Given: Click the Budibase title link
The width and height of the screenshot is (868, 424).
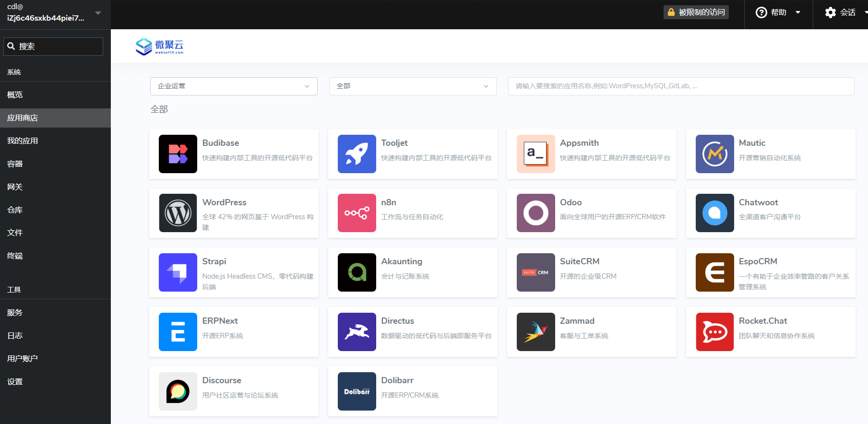Looking at the screenshot, I should tap(221, 143).
